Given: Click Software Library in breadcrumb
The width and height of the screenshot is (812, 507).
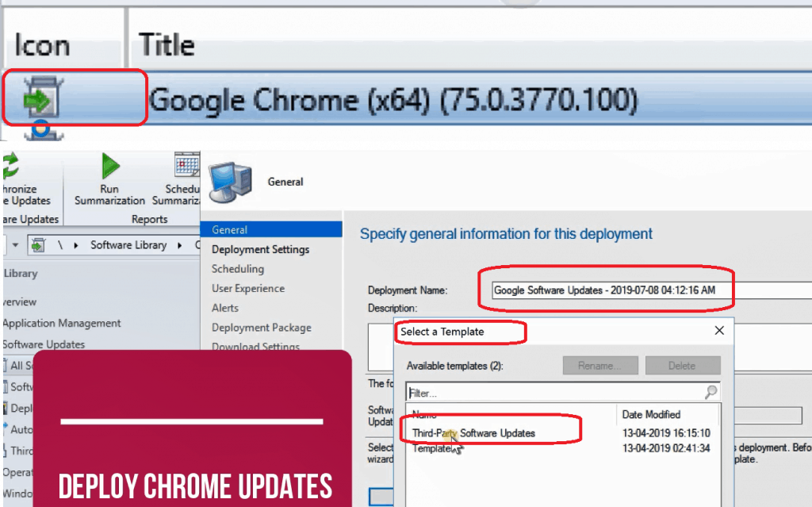Looking at the screenshot, I should pyautogui.click(x=128, y=244).
